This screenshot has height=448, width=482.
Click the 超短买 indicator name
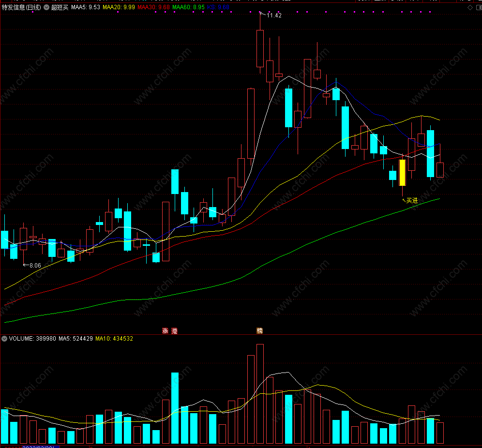tap(60, 7)
